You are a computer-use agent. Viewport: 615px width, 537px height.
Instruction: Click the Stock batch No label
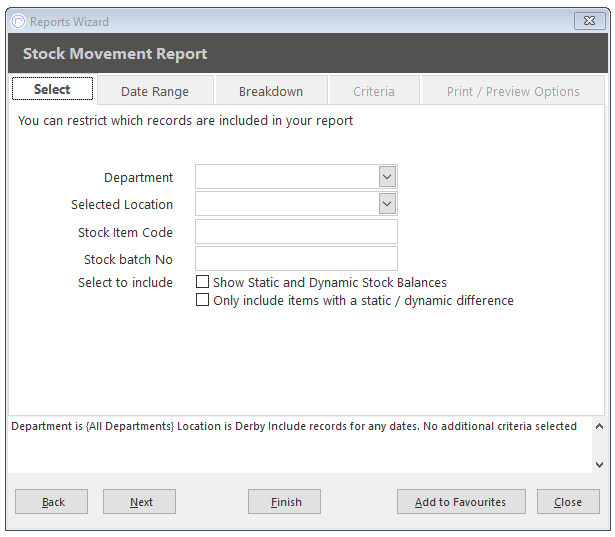pyautogui.click(x=128, y=259)
